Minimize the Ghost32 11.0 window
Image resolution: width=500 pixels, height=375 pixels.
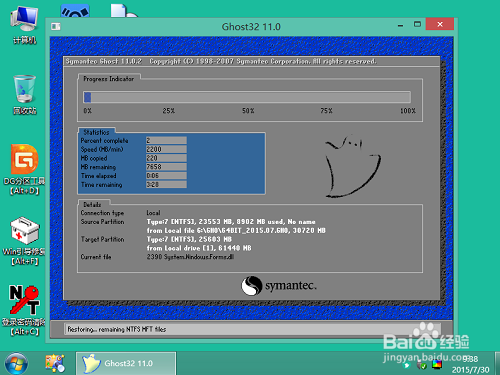[401, 25]
